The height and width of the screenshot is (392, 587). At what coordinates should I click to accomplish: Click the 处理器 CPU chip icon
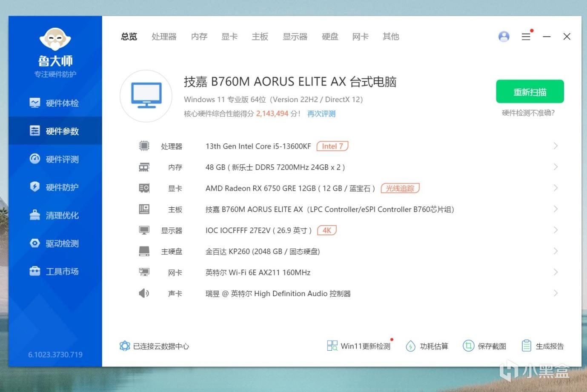[144, 146]
